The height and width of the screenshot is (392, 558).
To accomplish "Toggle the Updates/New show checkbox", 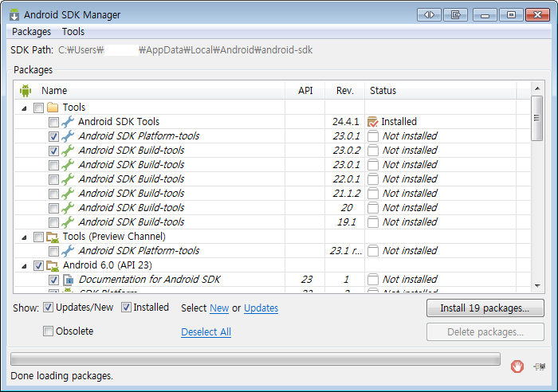I will 48,308.
